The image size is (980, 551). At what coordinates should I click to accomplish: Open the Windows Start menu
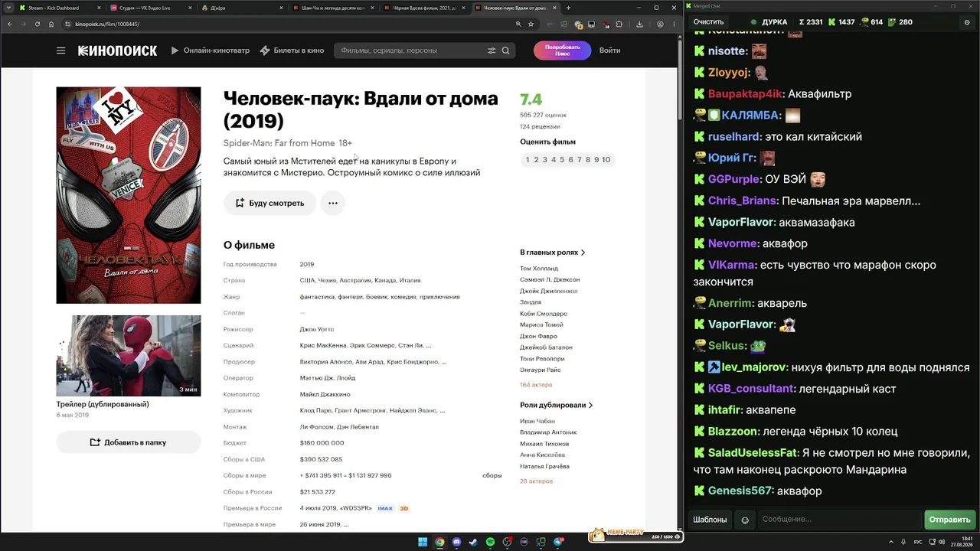(423, 542)
